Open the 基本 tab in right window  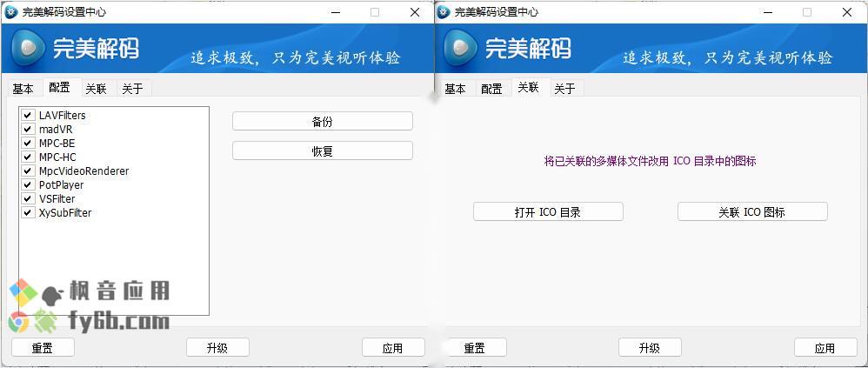(x=455, y=89)
